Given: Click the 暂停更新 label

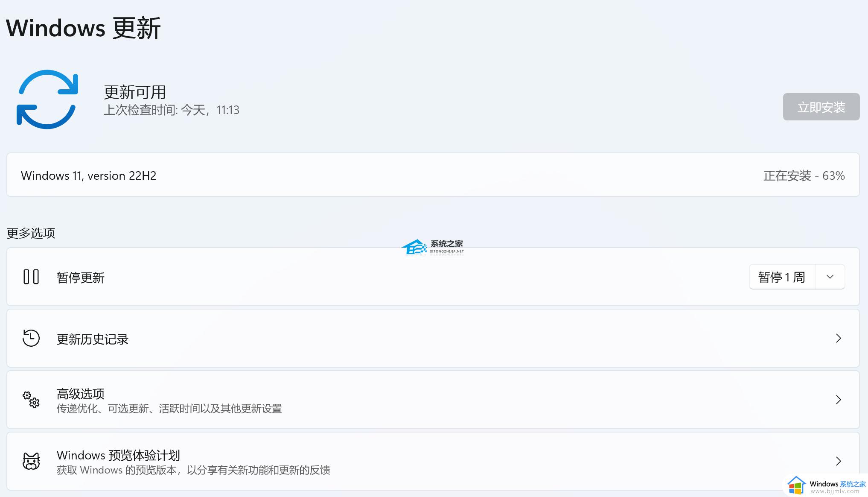Looking at the screenshot, I should pos(81,278).
